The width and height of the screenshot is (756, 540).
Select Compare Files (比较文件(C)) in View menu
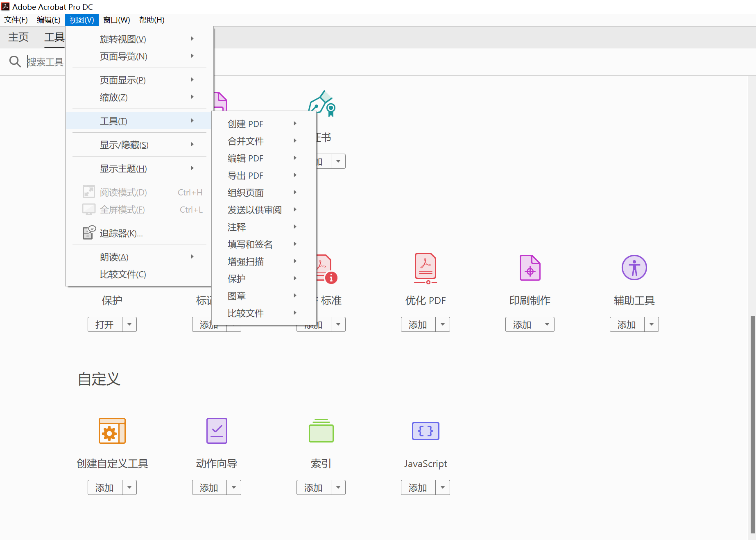pos(139,274)
